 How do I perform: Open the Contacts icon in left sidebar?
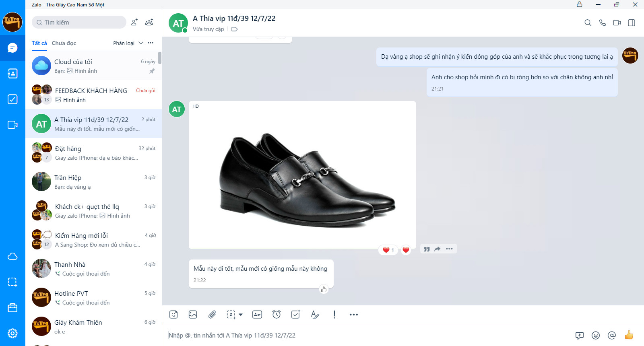(x=12, y=73)
